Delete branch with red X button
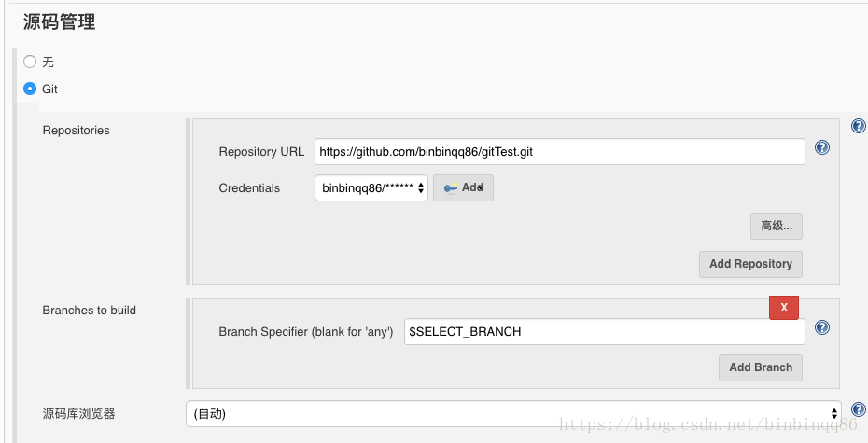This screenshot has height=443, width=868. point(784,308)
